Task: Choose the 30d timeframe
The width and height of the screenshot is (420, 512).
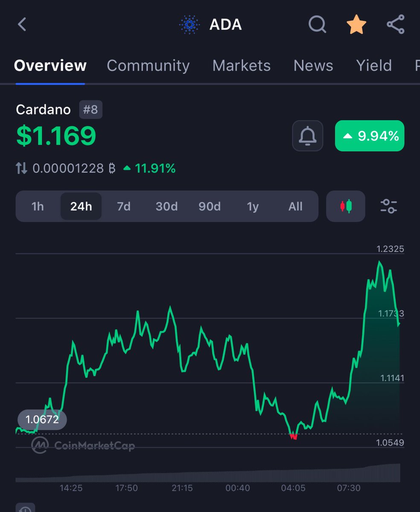Action: click(x=166, y=207)
